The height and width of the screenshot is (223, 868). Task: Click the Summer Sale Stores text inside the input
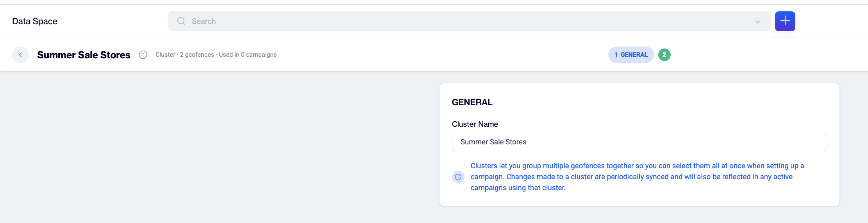point(493,142)
